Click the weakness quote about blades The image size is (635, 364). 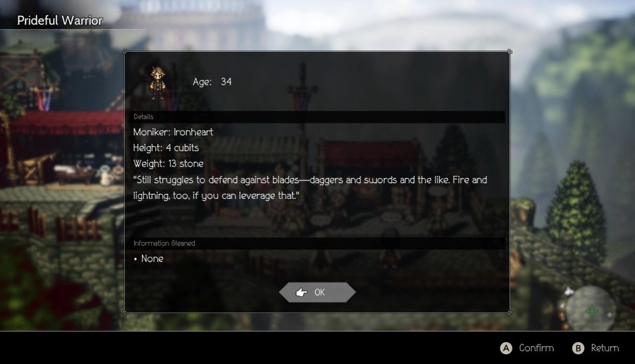tap(310, 188)
